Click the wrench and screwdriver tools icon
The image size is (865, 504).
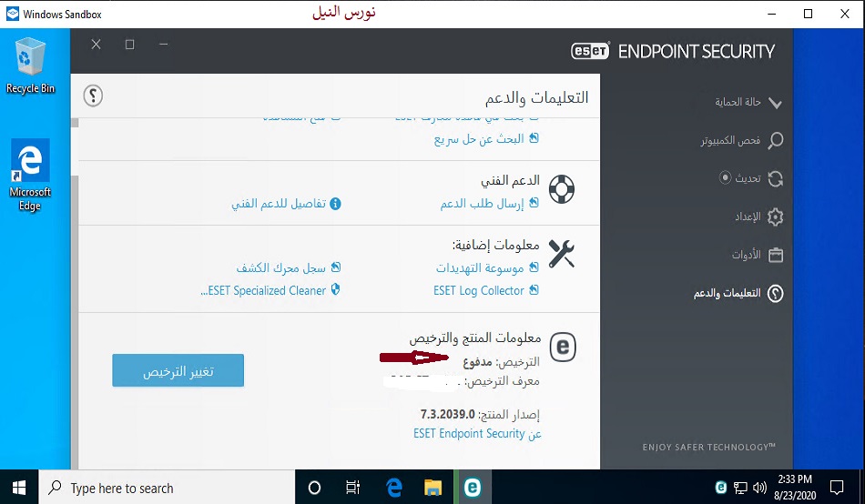(561, 254)
